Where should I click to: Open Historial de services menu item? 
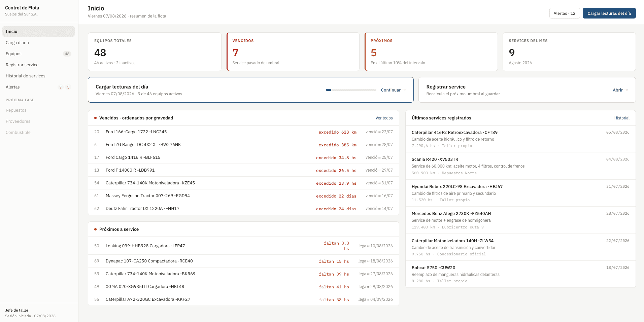point(38,76)
